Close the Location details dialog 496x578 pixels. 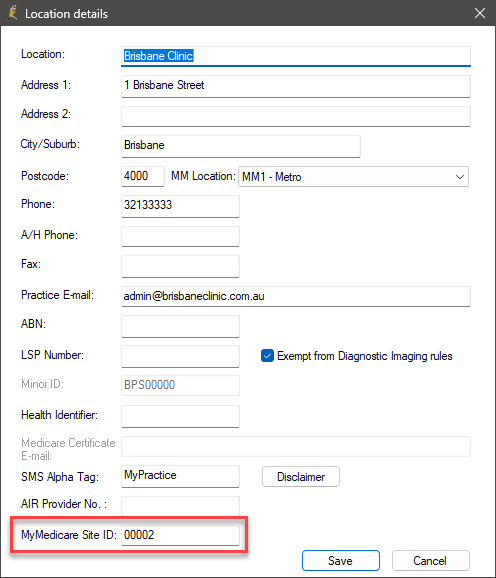click(x=479, y=13)
